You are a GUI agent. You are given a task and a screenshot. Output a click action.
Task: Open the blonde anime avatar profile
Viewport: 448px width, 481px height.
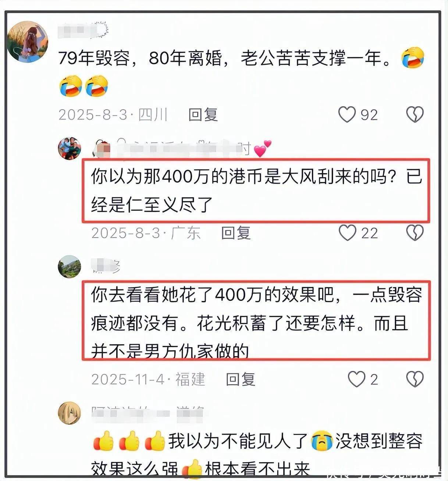coord(70,413)
